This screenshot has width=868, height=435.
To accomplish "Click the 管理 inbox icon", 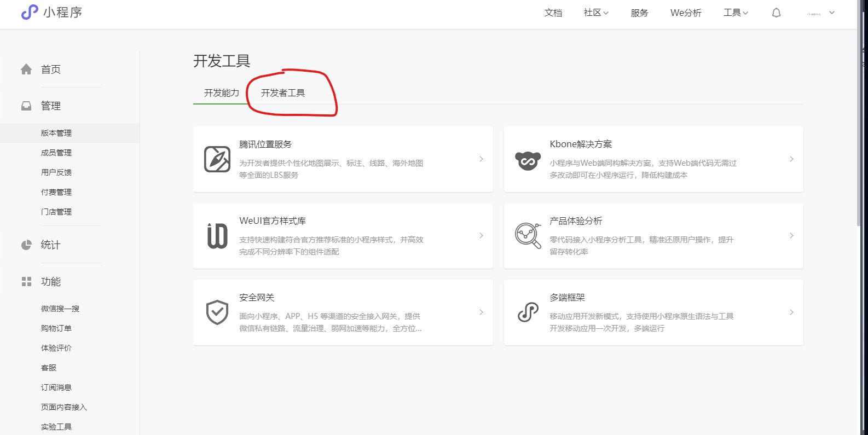I will pyautogui.click(x=26, y=106).
